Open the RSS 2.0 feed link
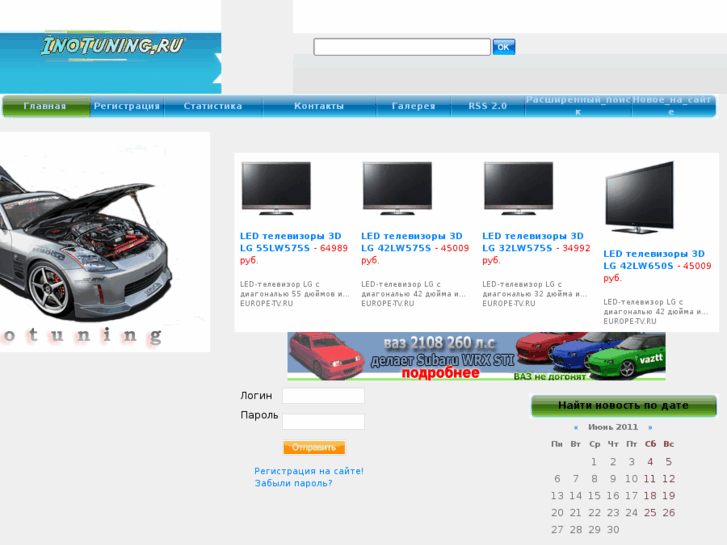This screenshot has height=545, width=727. pyautogui.click(x=488, y=106)
